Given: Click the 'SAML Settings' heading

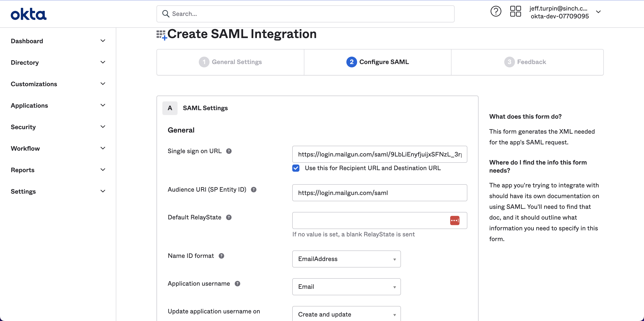Looking at the screenshot, I should tap(205, 108).
